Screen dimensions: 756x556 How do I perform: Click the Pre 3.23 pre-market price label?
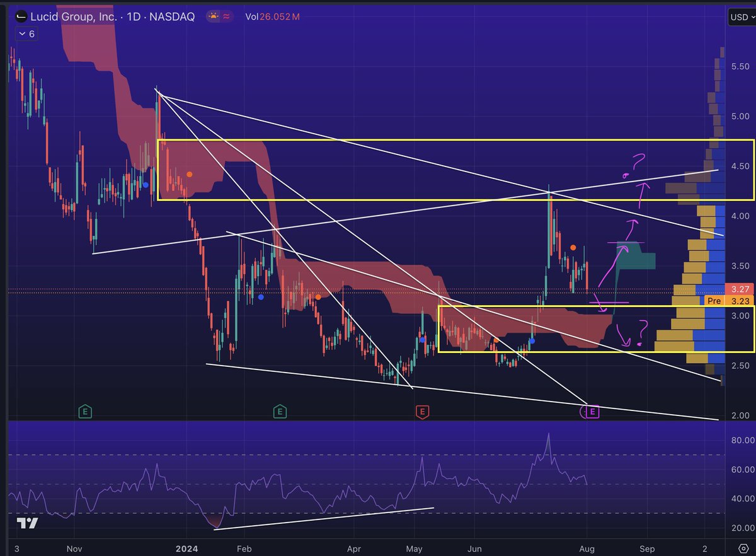(729, 301)
